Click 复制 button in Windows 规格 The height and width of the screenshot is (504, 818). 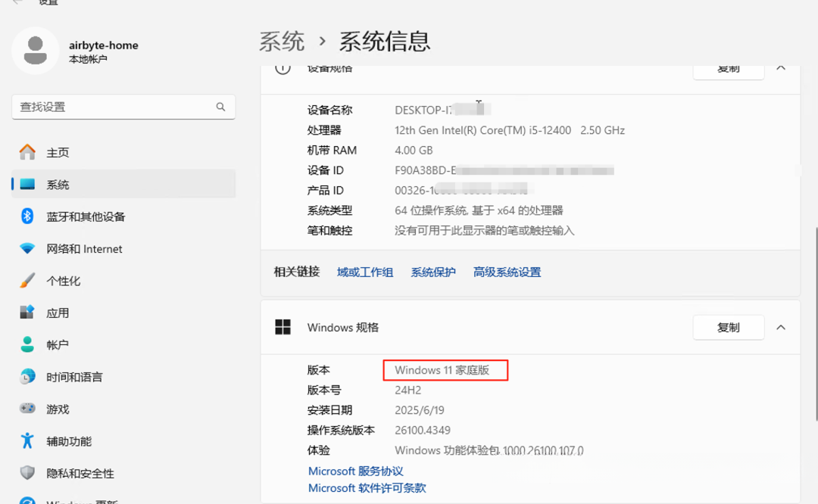tap(729, 328)
